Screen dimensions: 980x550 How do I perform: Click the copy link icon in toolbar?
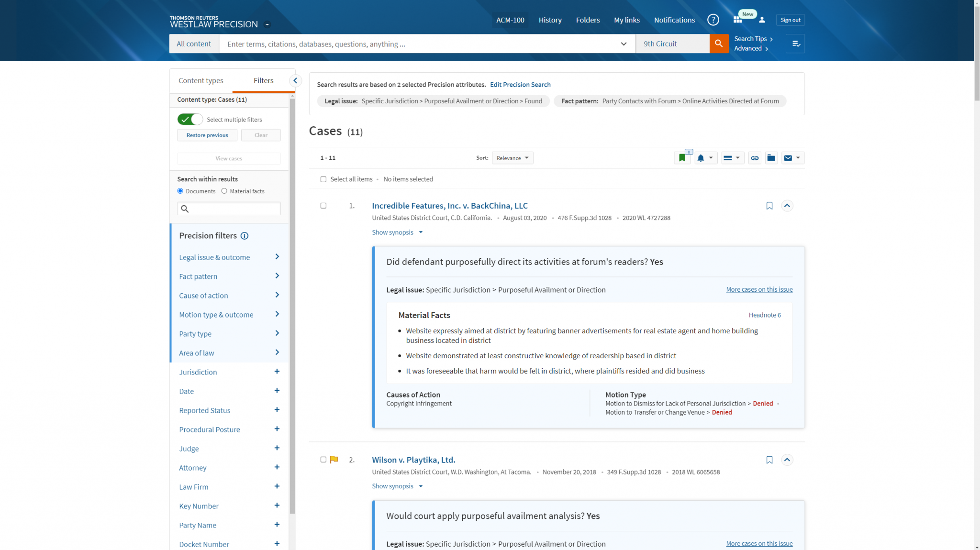[x=755, y=158]
